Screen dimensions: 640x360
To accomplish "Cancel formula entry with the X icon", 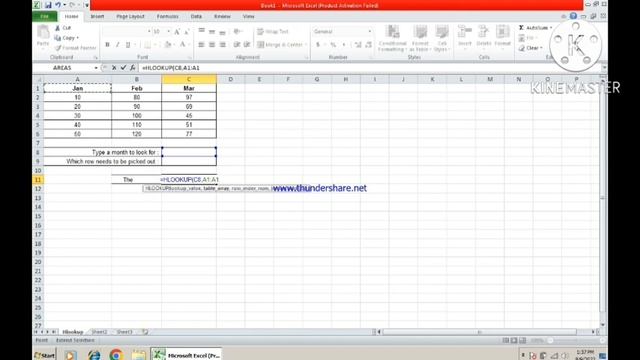I will (x=114, y=68).
